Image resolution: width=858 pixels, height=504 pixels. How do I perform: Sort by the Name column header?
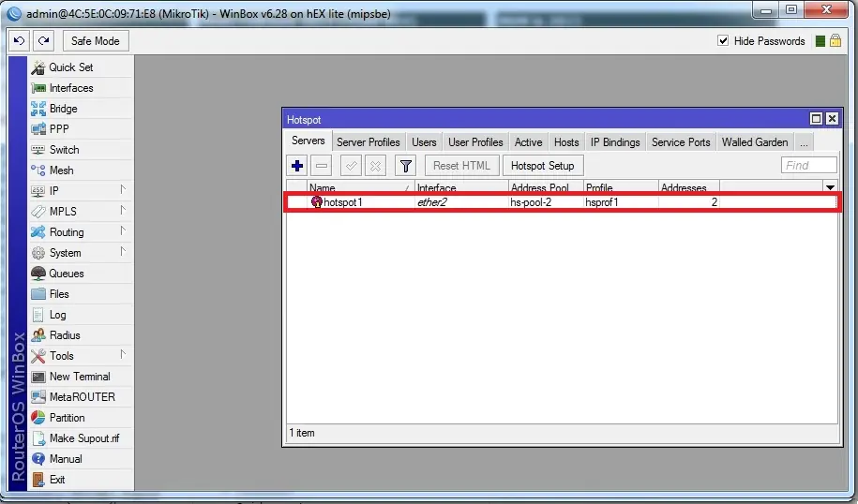[x=360, y=187]
